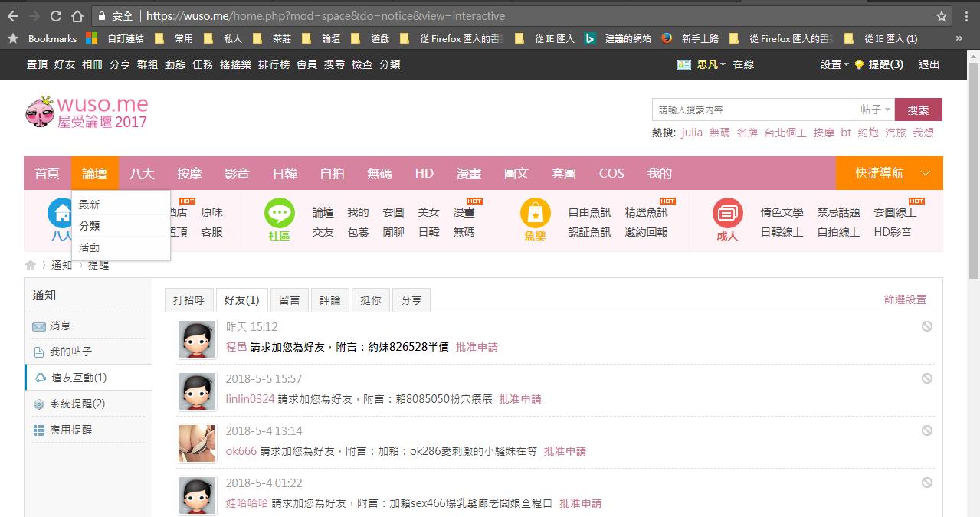Click the ignore icon on 程邑's request

pos(926,327)
